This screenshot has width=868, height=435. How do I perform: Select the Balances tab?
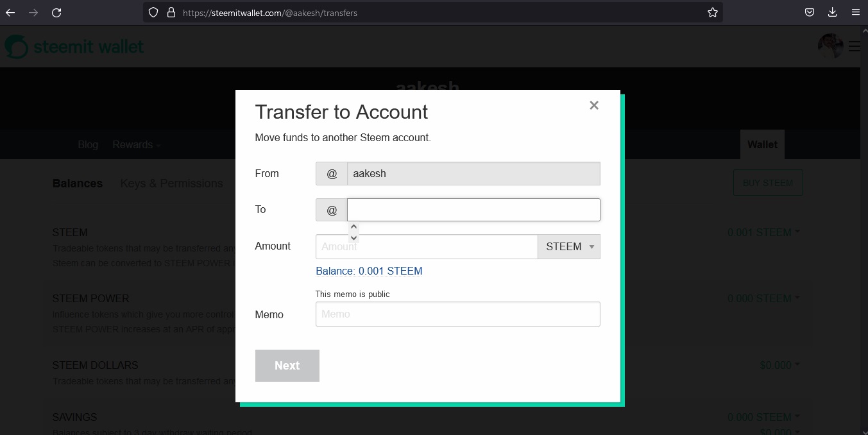pos(78,183)
